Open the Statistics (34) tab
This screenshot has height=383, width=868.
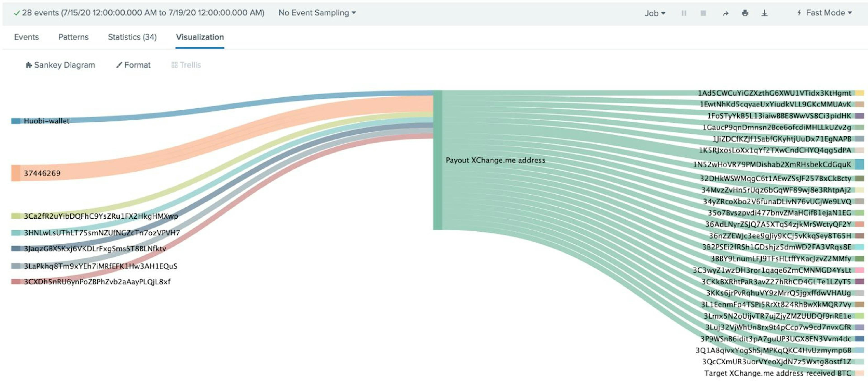point(132,37)
